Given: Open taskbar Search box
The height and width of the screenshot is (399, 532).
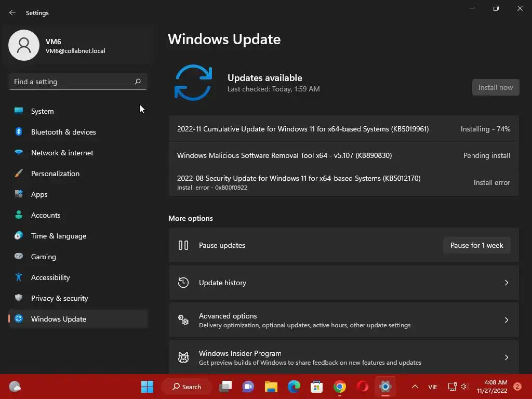Looking at the screenshot, I should coord(187,387).
